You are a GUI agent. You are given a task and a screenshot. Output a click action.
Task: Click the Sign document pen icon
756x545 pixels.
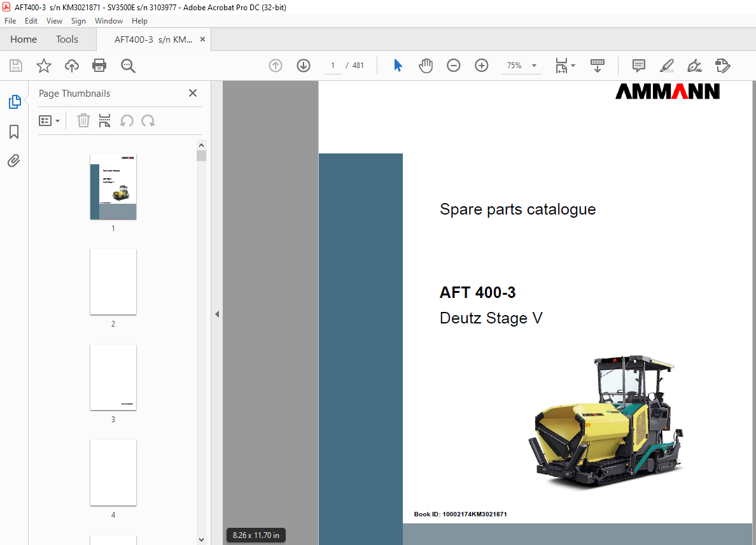695,66
